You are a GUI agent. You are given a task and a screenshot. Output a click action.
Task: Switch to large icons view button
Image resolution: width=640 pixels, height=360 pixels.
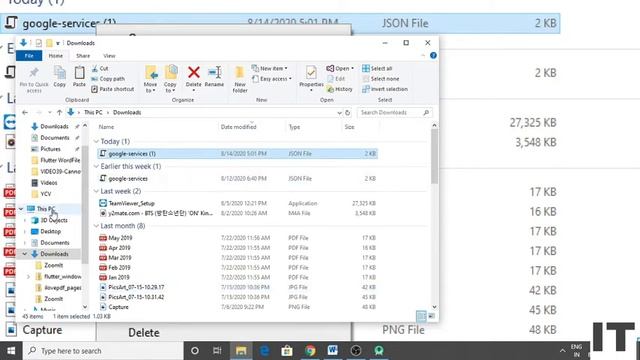(x=431, y=316)
